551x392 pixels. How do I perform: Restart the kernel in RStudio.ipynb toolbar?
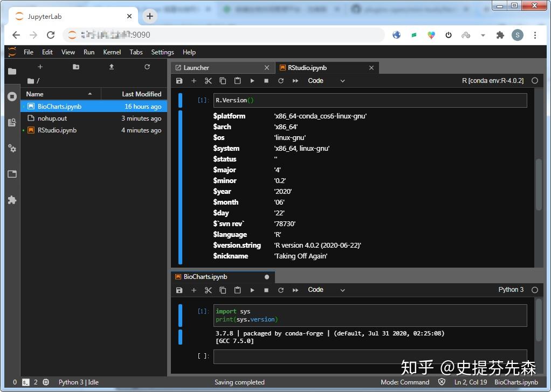pyautogui.click(x=280, y=80)
